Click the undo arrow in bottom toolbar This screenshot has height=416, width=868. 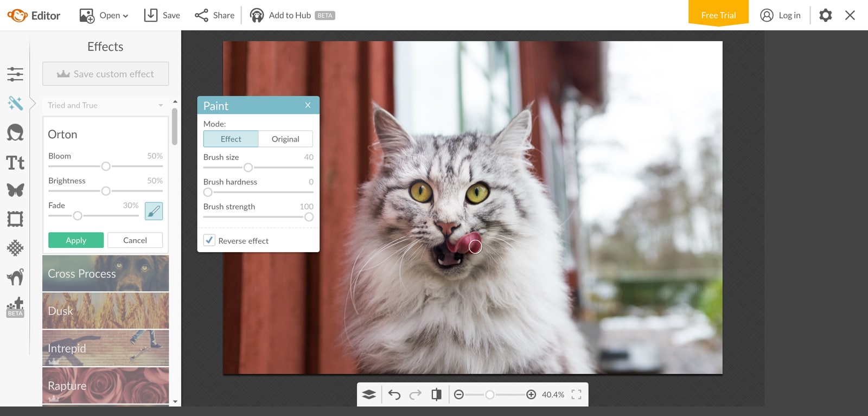[394, 395]
